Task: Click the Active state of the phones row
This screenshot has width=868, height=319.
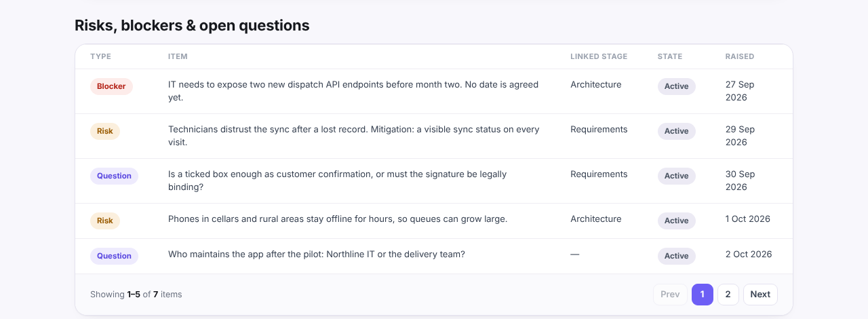Action: (677, 221)
